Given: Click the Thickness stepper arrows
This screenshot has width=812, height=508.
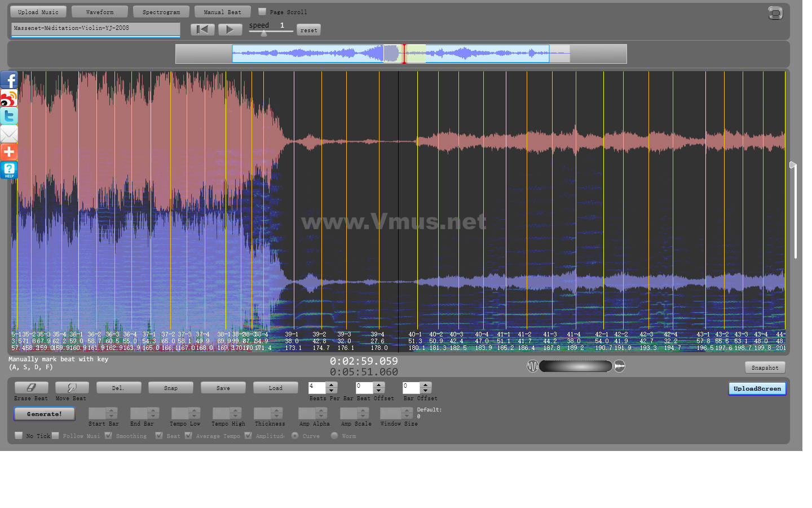Looking at the screenshot, I should click(277, 413).
